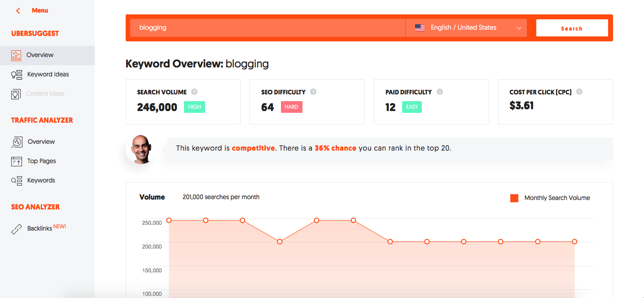This screenshot has width=644, height=298.
Task: Click the 12 paid difficulty value
Action: (390, 107)
